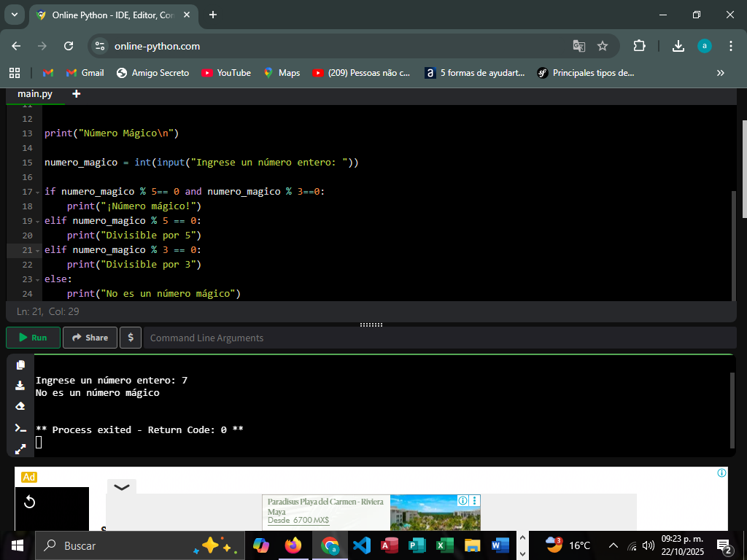Bookmark this page with the star icon
The height and width of the screenshot is (560, 747).
pyautogui.click(x=603, y=46)
